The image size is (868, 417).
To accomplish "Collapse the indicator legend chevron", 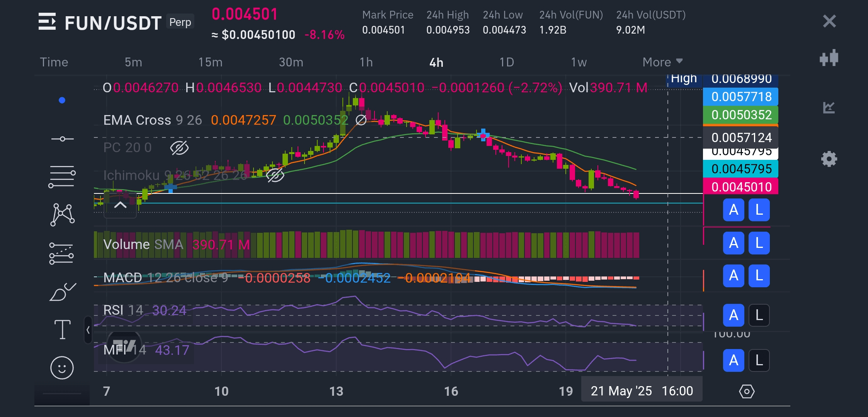I will coord(120,205).
